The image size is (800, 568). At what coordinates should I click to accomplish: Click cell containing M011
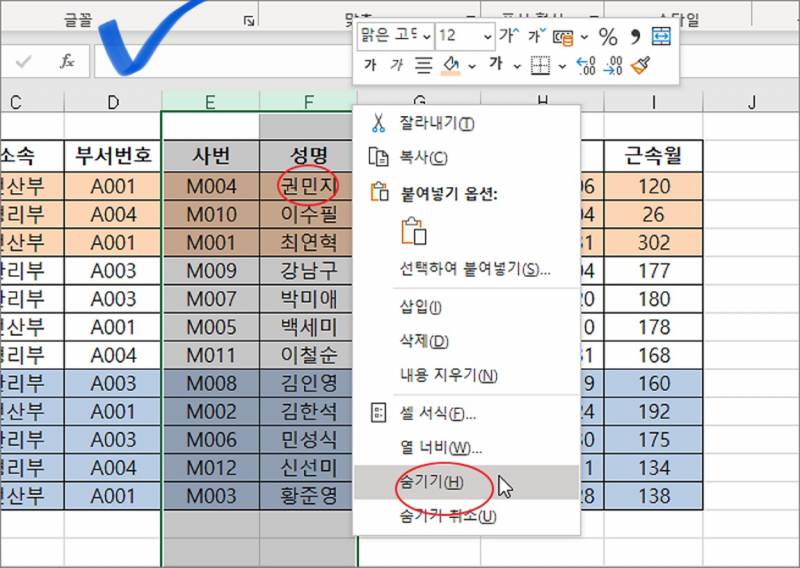tap(211, 355)
